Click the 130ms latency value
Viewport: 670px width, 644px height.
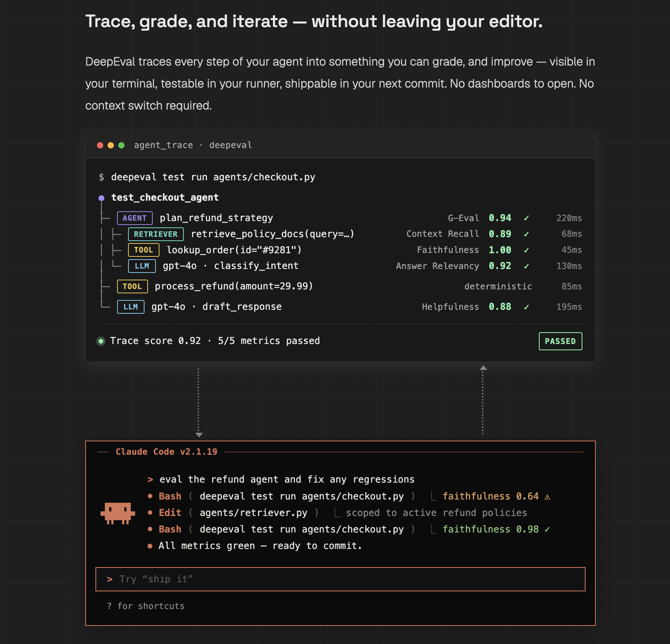point(569,266)
